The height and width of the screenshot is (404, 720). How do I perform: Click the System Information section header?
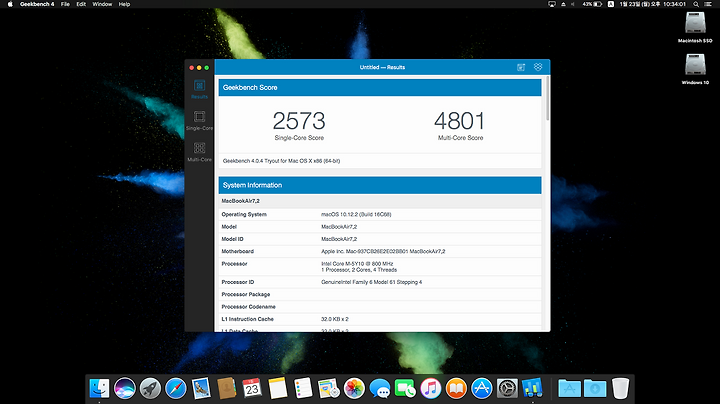point(380,185)
